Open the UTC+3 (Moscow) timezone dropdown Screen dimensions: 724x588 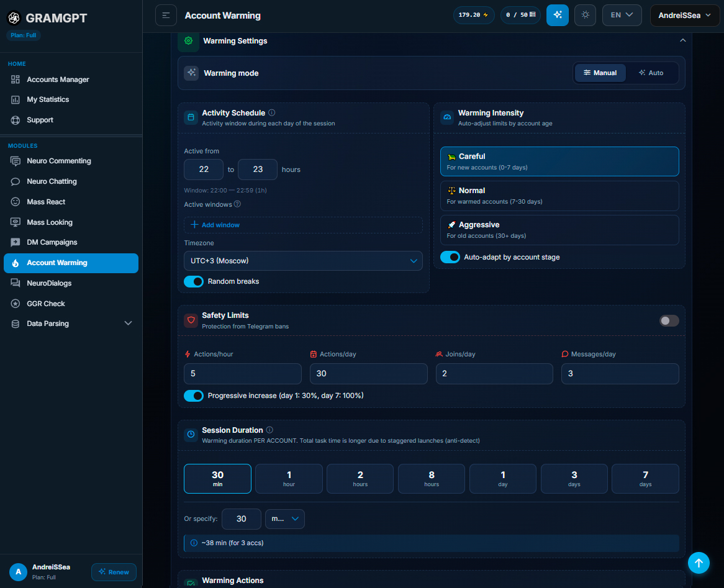pyautogui.click(x=303, y=261)
